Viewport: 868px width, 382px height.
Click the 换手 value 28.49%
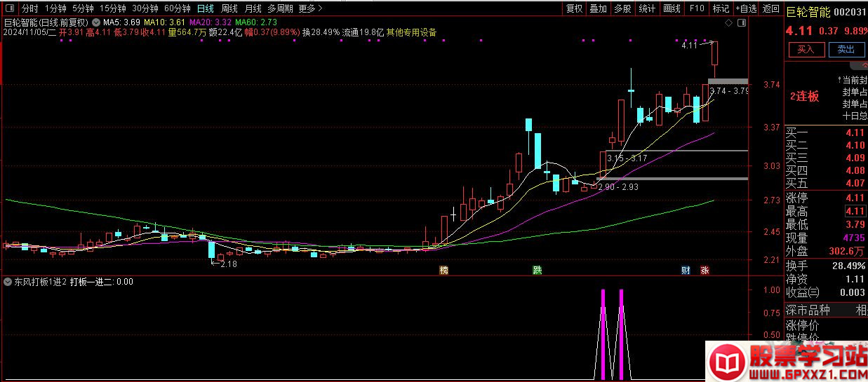tap(848, 266)
